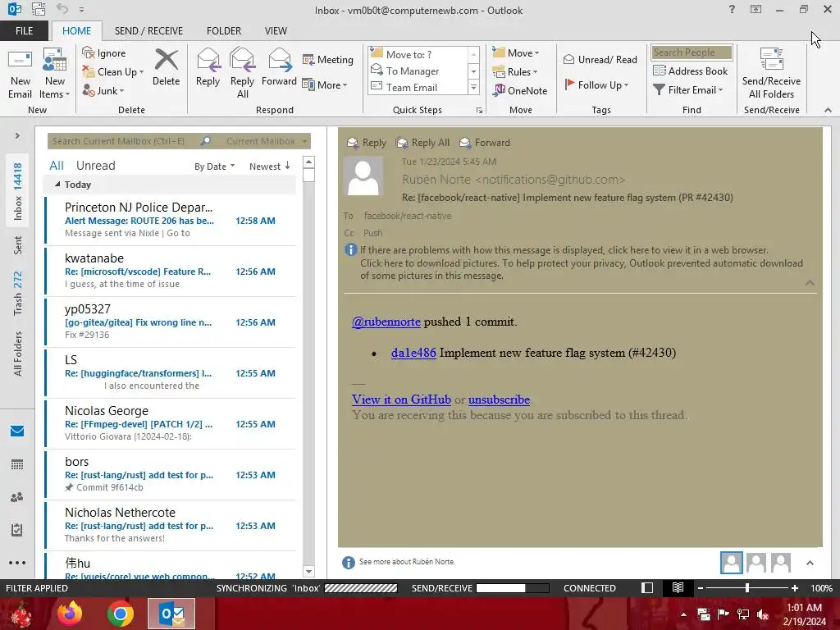Screen dimensions: 840x630
Task: Open the Inbox folder in sidebar
Action: click(x=18, y=191)
